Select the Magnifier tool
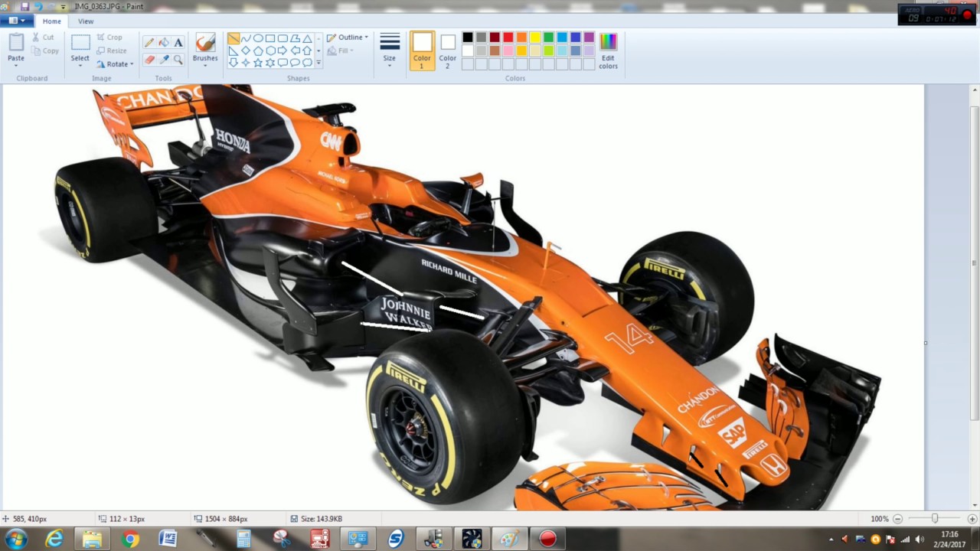This screenshot has height=551, width=980. tap(178, 59)
